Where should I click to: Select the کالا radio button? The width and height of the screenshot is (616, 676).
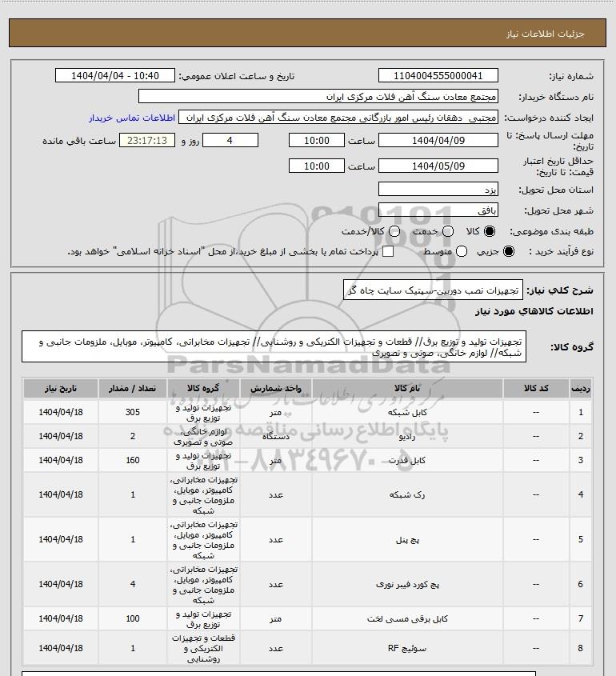(x=490, y=231)
